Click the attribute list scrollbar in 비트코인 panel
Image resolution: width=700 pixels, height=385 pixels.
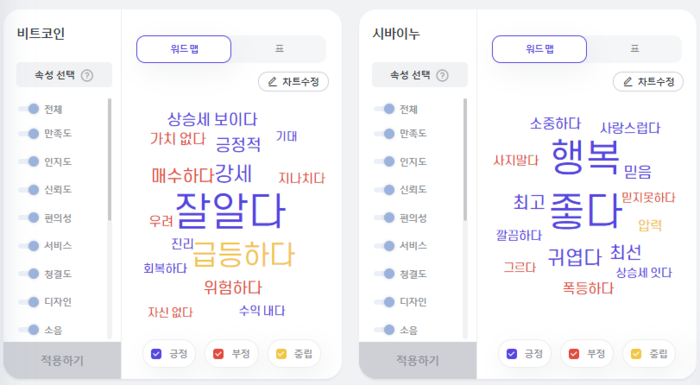[109, 159]
